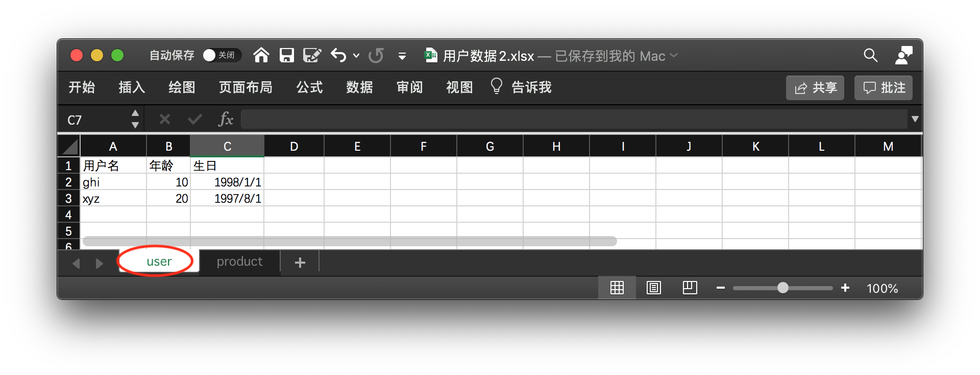The image size is (980, 375).
Task: Click the 共享 Share button
Action: pos(815,88)
